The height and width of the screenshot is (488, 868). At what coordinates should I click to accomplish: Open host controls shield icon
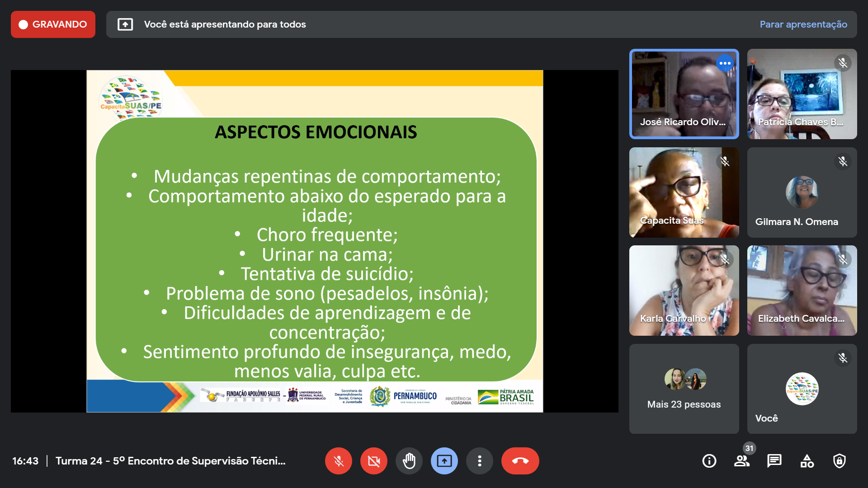(840, 461)
